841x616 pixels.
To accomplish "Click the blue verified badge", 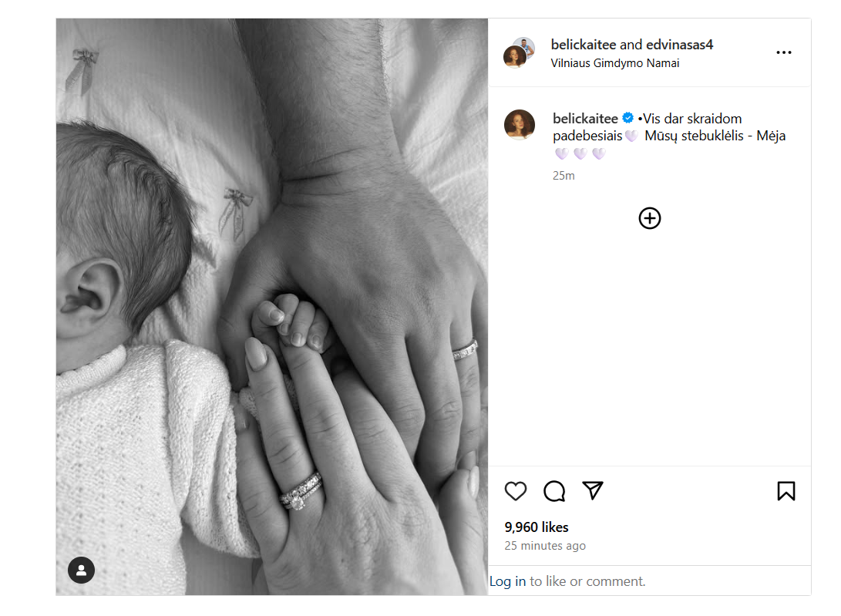I will 628,118.
